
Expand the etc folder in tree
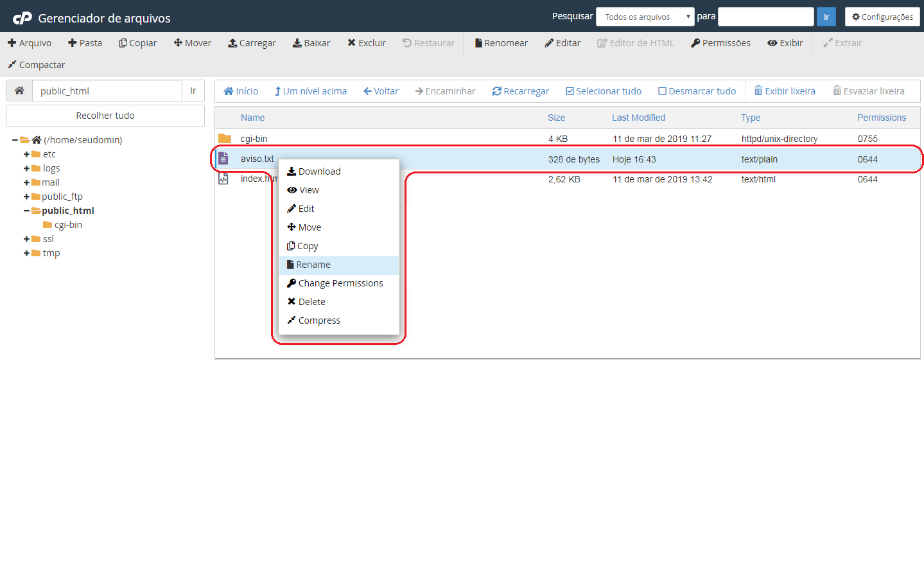[x=26, y=154]
